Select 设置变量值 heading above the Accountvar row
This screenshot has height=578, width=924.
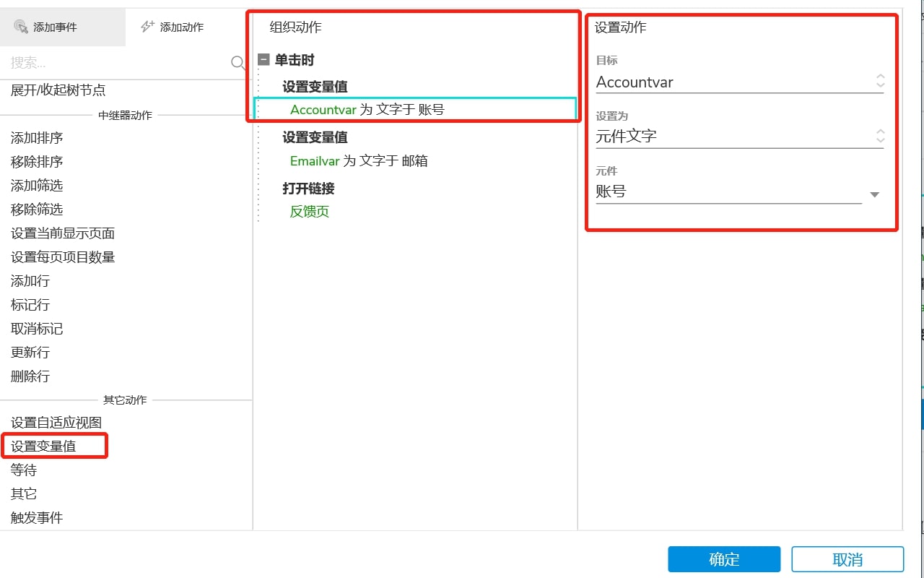[x=315, y=87]
